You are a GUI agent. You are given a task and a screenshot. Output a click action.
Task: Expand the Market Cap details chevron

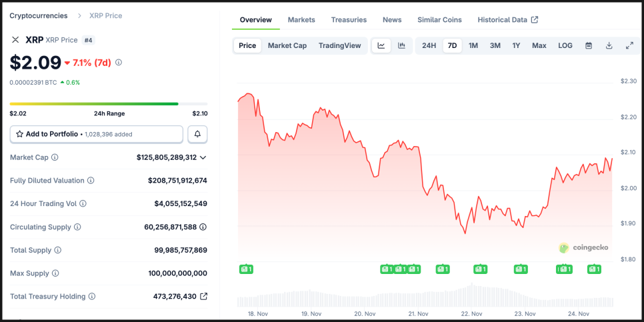pyautogui.click(x=203, y=157)
